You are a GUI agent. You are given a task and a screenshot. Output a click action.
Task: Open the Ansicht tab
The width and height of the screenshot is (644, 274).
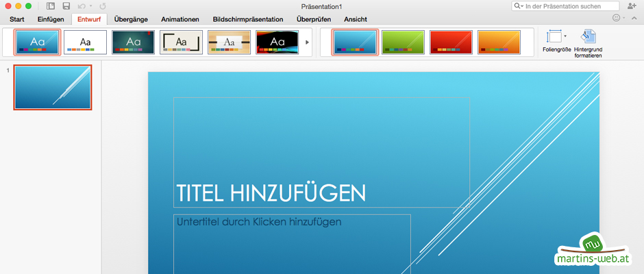(x=356, y=19)
